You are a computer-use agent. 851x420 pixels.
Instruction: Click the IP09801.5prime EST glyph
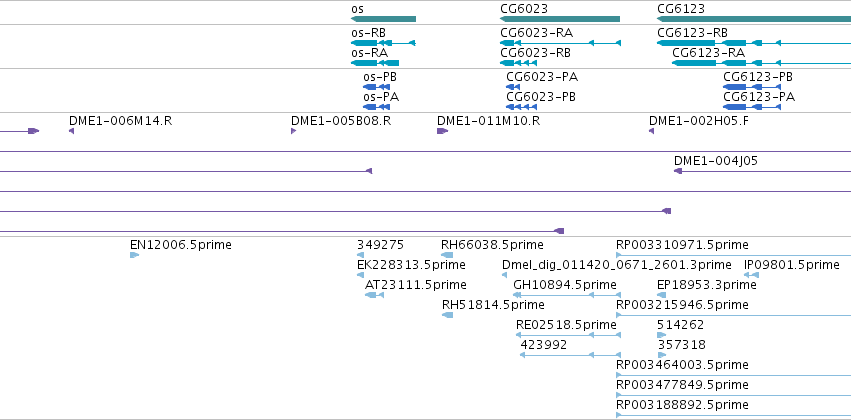coord(751,275)
